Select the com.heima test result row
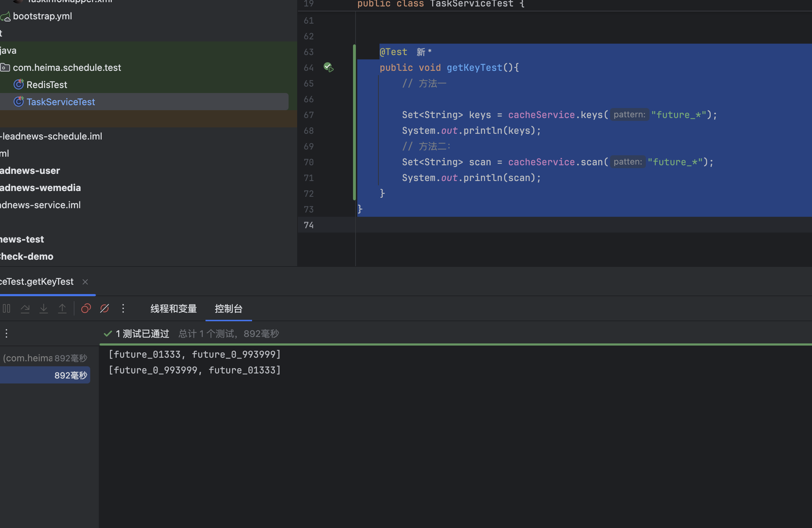This screenshot has width=812, height=528. [45, 358]
